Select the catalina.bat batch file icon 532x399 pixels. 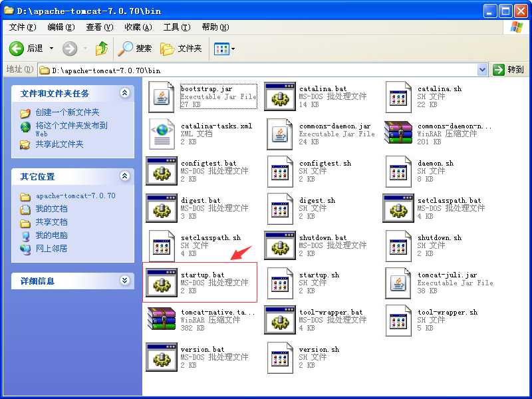point(280,97)
